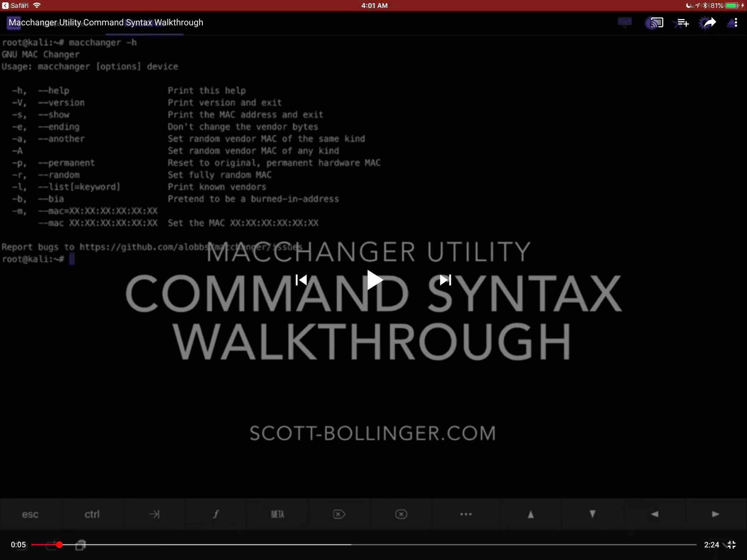Click the video title text
747x560 pixels.
click(x=106, y=22)
